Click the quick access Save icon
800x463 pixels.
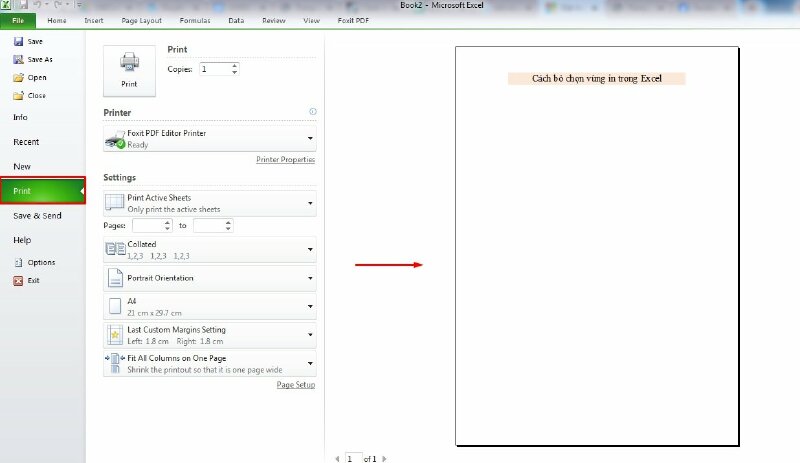coord(23,5)
